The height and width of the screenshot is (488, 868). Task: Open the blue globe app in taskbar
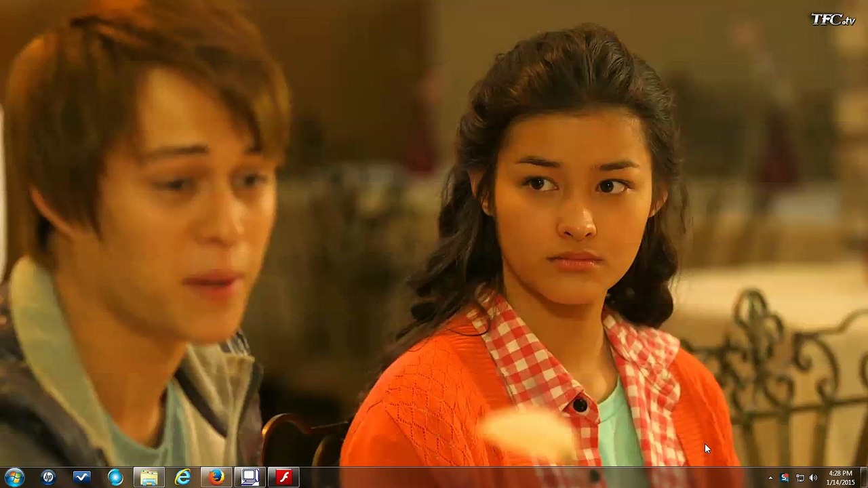click(115, 477)
